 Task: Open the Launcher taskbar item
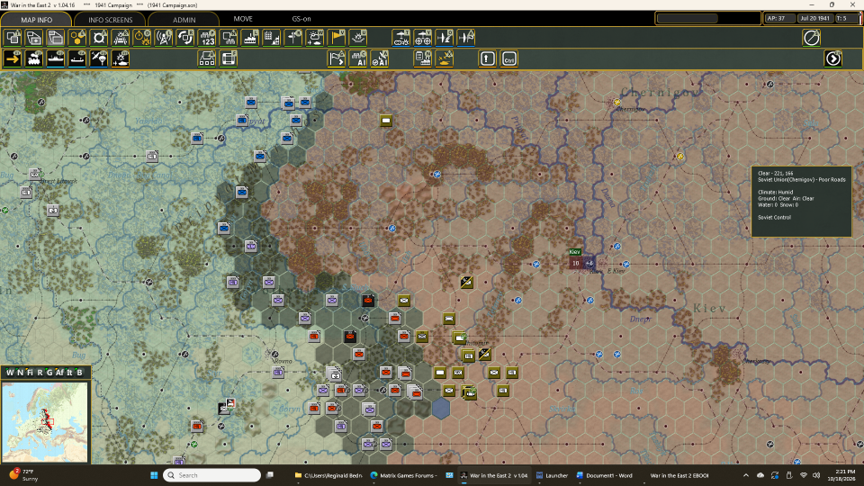552,475
